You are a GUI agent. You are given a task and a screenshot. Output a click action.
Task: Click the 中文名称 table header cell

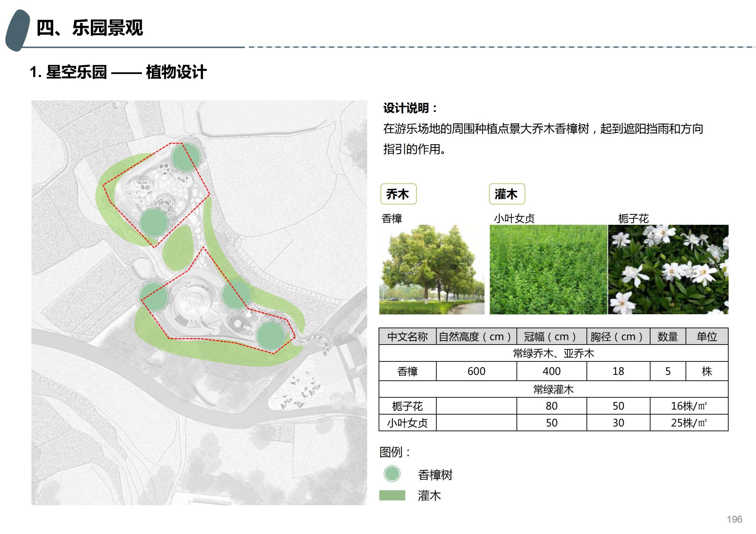(407, 337)
